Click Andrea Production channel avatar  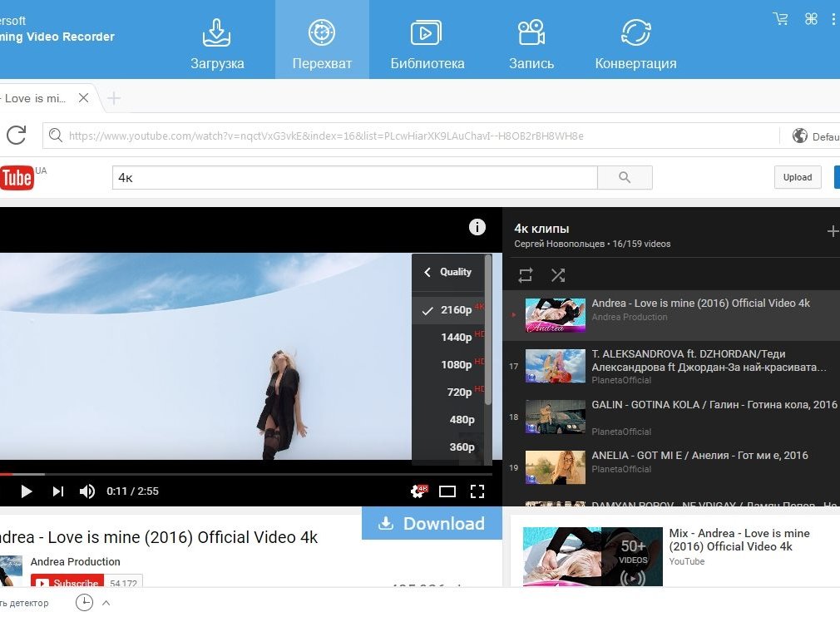(12, 571)
